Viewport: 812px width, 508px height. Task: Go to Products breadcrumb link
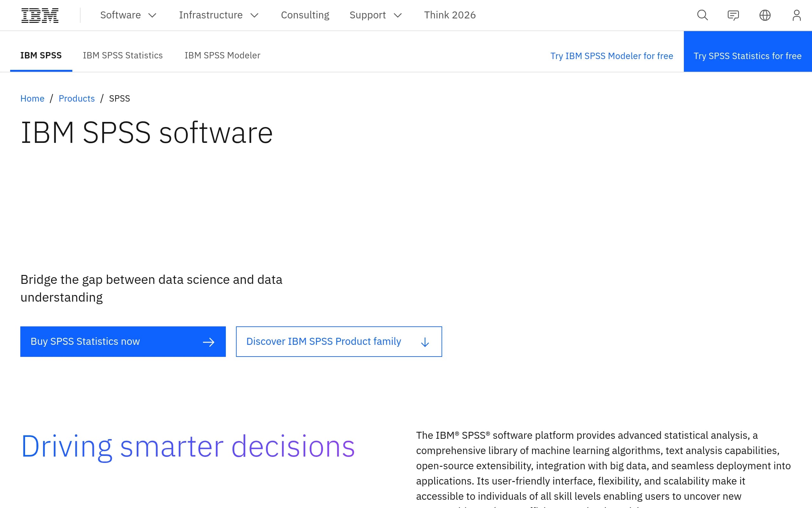click(x=76, y=98)
